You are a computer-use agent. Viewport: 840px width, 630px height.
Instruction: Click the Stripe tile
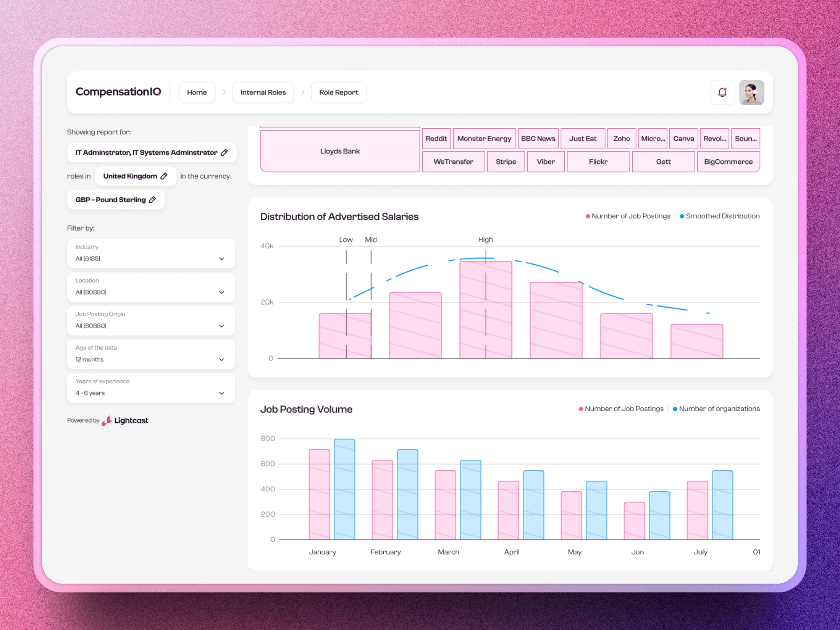point(506,162)
